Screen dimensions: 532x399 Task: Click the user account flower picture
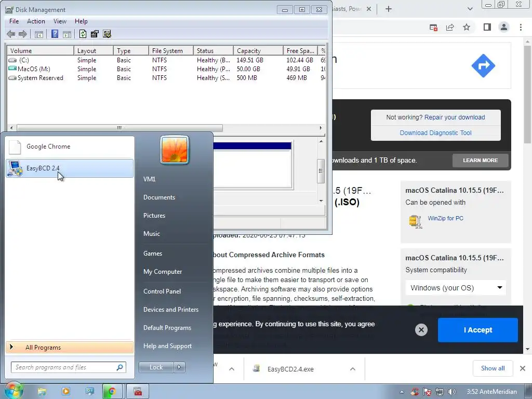(175, 150)
